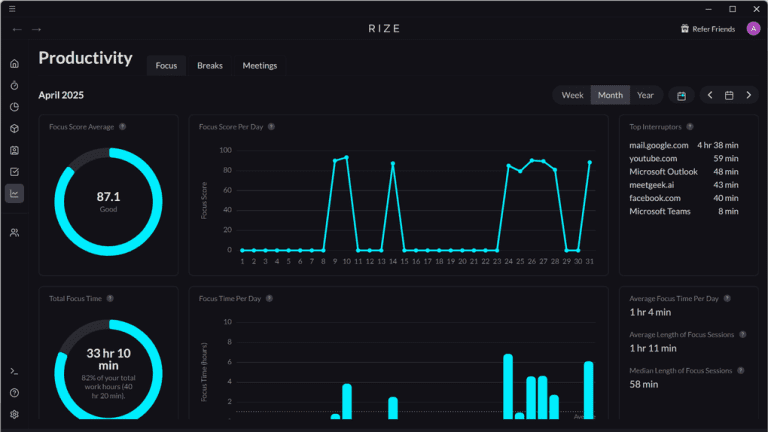
Task: Open the pie chart sidebar icon
Action: [14, 107]
